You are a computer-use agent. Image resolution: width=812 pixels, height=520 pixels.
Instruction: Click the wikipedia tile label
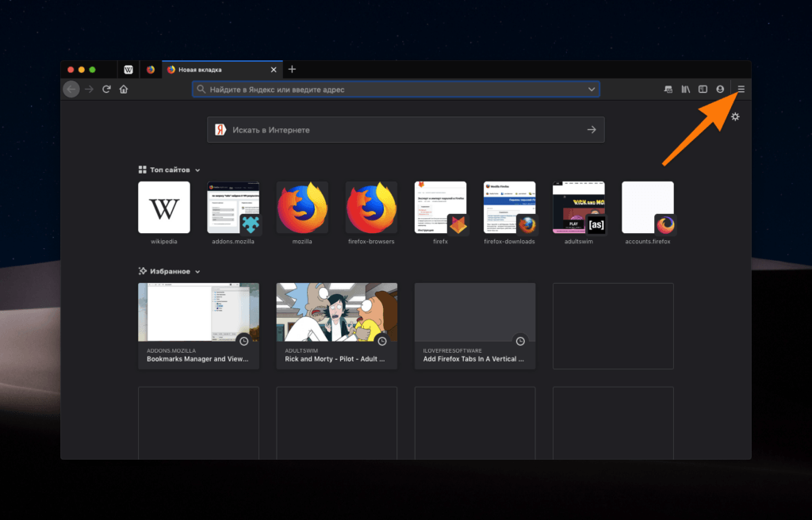[164, 241]
